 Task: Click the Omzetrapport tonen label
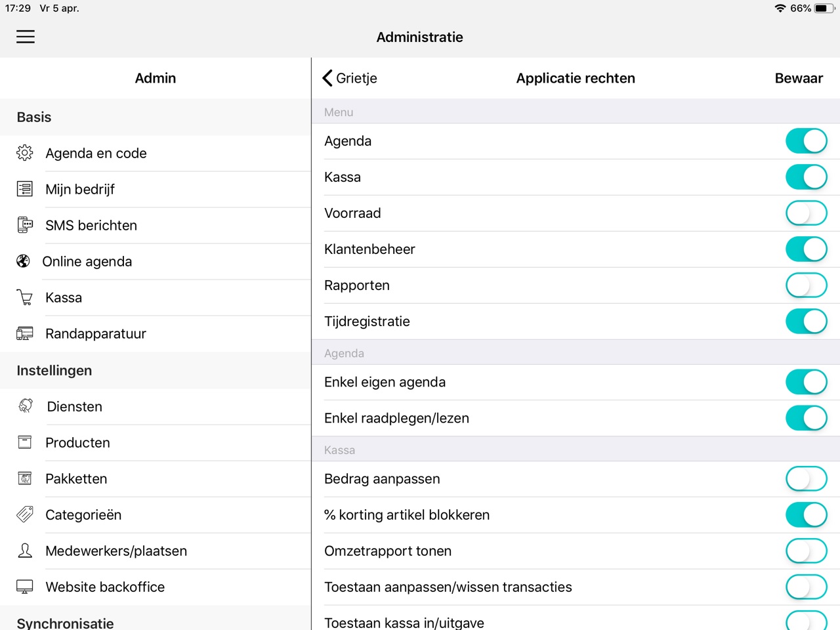click(x=388, y=551)
